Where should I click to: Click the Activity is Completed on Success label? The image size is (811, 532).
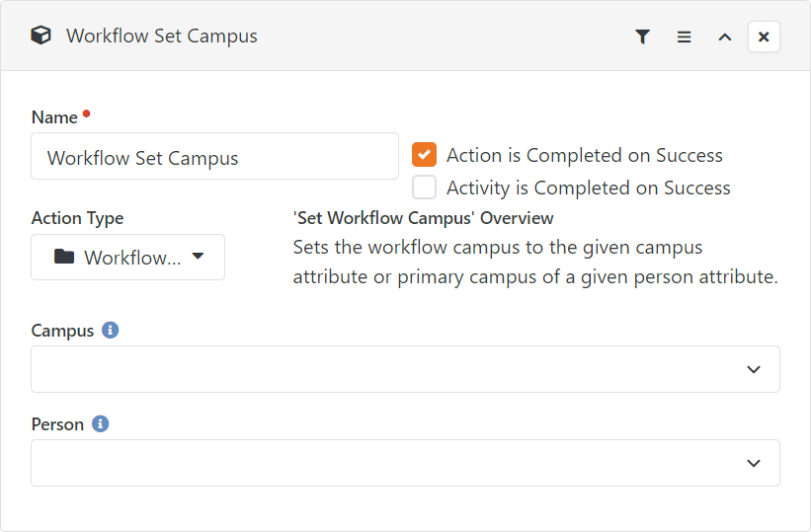pyautogui.click(x=589, y=188)
